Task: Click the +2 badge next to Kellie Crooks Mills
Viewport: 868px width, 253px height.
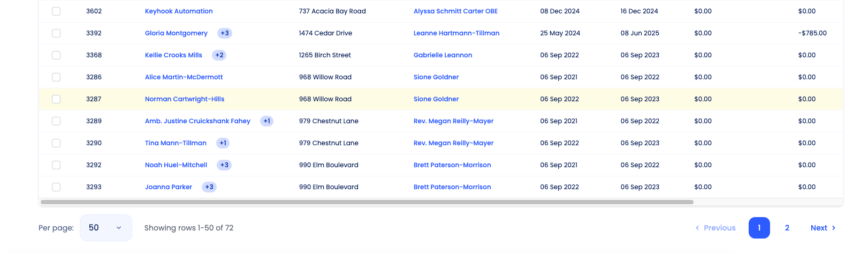Action: [219, 55]
